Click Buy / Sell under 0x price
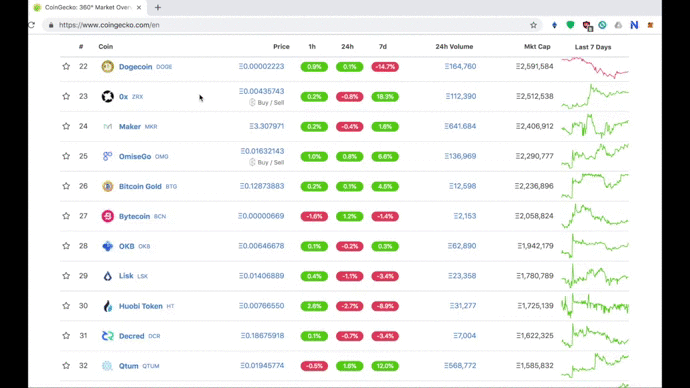The height and width of the screenshot is (388, 690). (267, 102)
